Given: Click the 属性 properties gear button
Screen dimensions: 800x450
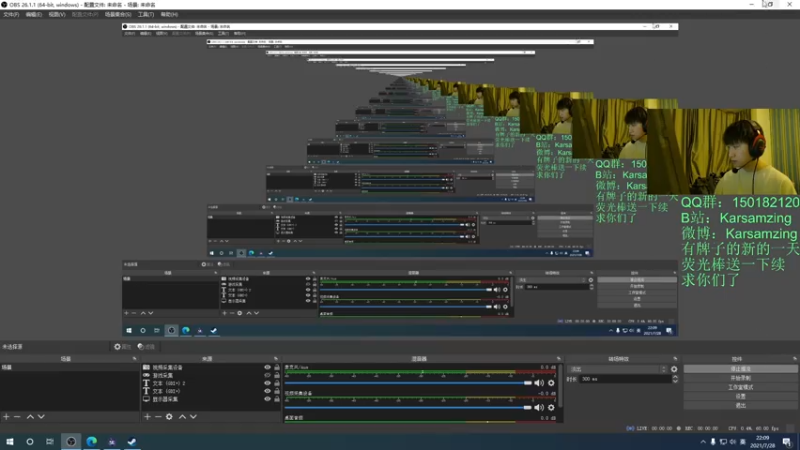Looking at the screenshot, I should (x=122, y=346).
